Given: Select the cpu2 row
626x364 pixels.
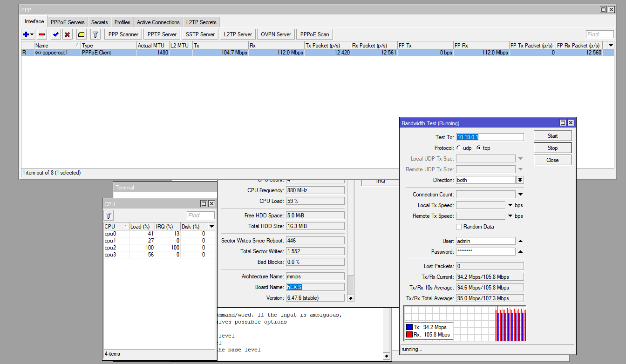Looking at the screenshot, I should point(159,248).
